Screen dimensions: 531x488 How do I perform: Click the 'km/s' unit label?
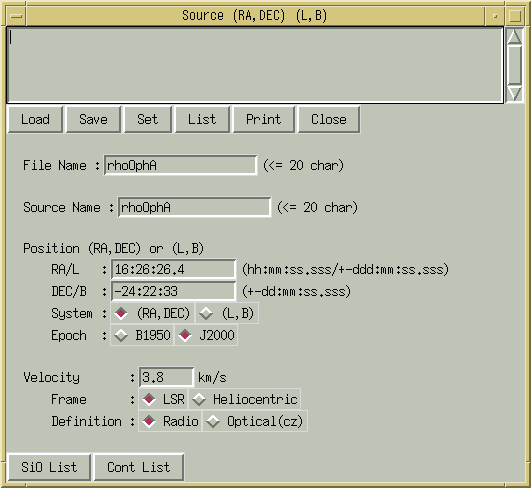point(212,377)
